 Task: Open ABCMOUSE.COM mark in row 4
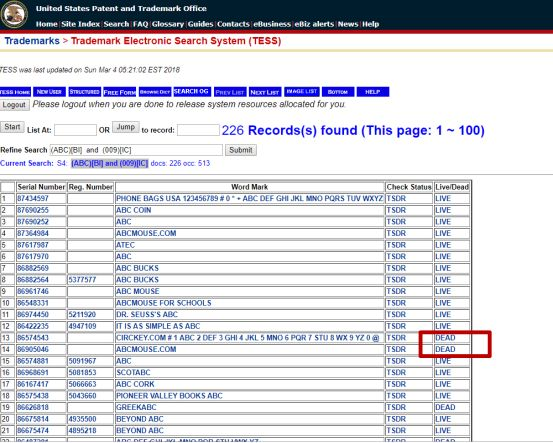point(146,233)
